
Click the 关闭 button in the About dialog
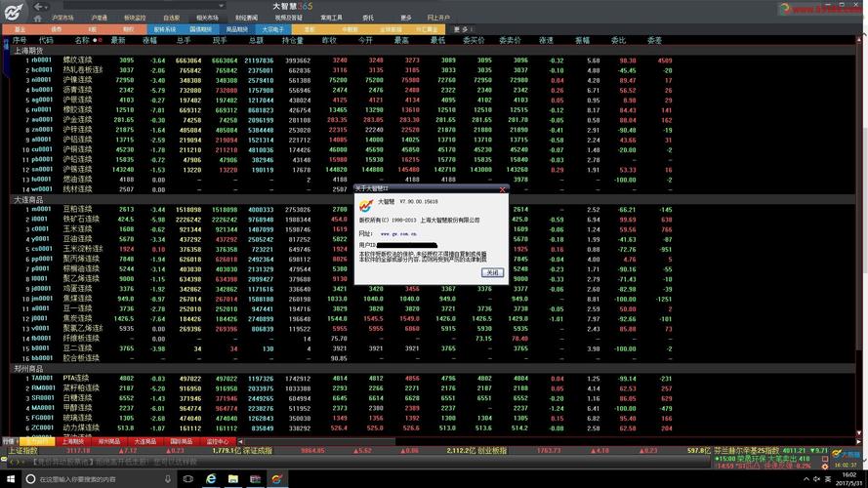pos(492,272)
